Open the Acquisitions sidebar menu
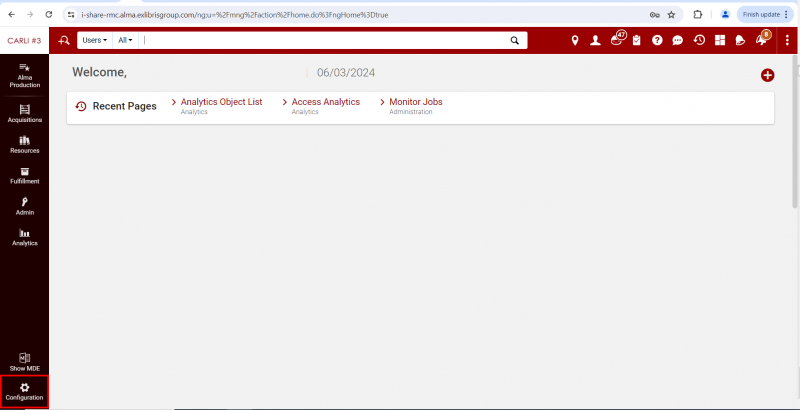The width and height of the screenshot is (800, 410). coord(24,114)
